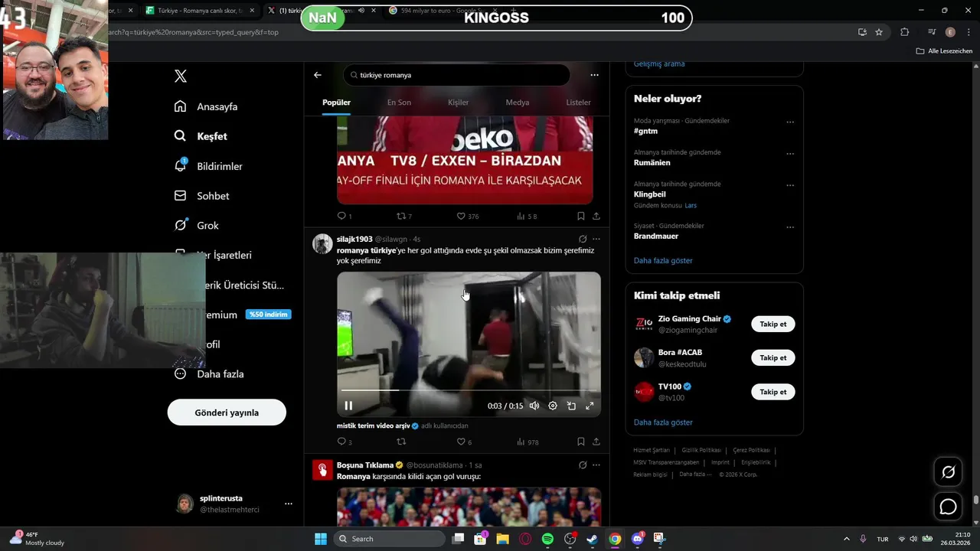Screen dimensions: 980x551
Task: Click the Gönderi yayınla button
Action: [227, 412]
